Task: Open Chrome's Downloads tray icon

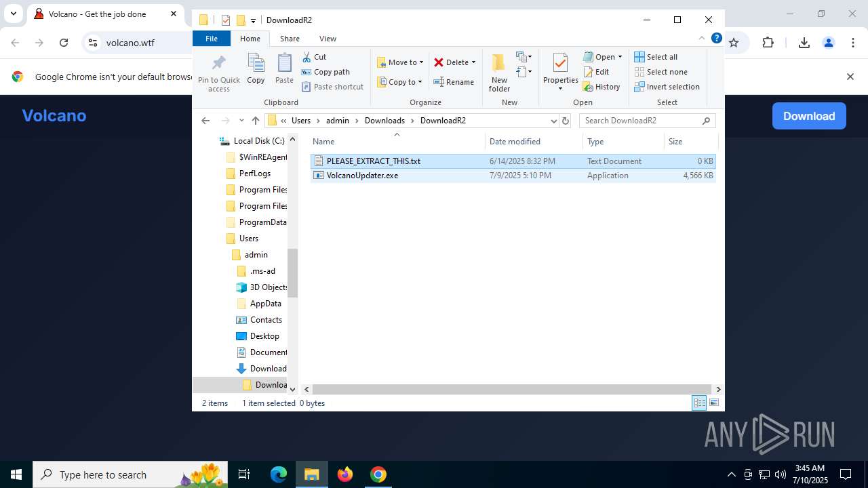Action: pos(804,43)
